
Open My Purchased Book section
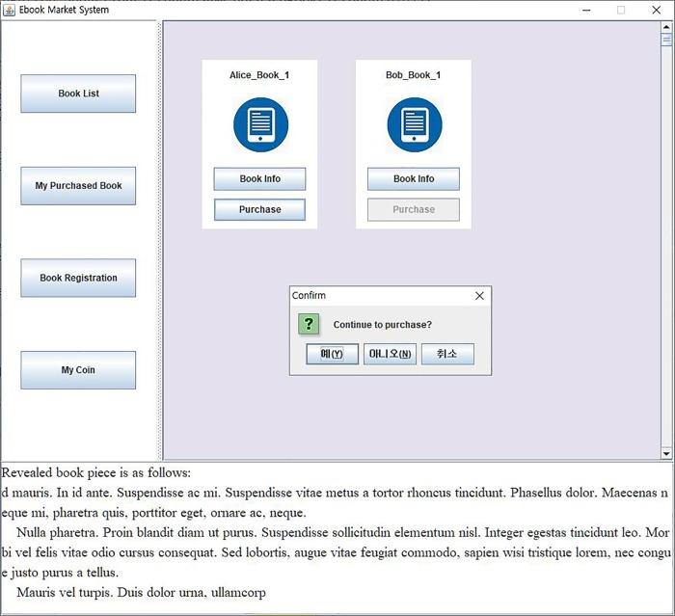pyautogui.click(x=78, y=186)
